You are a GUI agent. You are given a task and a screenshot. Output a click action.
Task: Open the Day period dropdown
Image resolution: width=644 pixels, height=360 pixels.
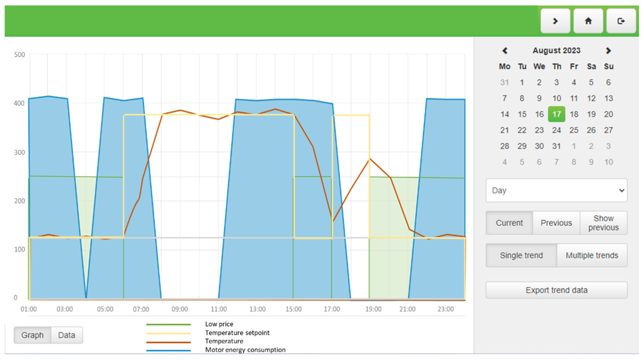[556, 190]
